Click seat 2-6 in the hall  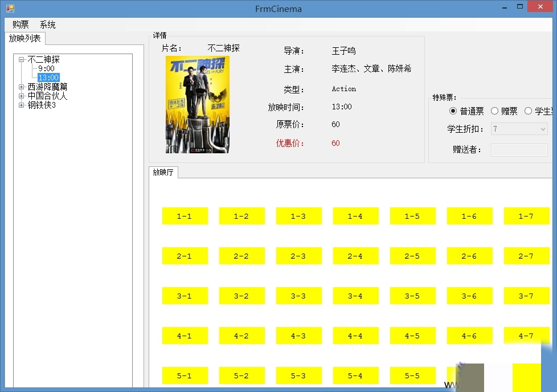[469, 256]
